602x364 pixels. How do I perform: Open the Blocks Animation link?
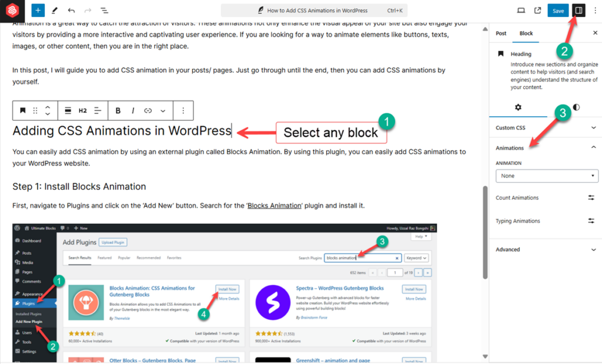(274, 205)
